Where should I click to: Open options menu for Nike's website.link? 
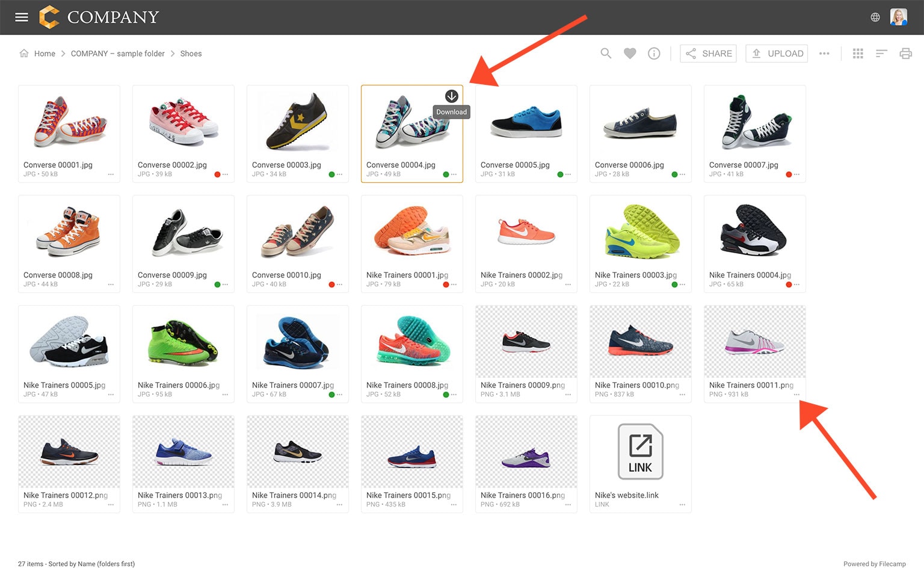click(682, 505)
